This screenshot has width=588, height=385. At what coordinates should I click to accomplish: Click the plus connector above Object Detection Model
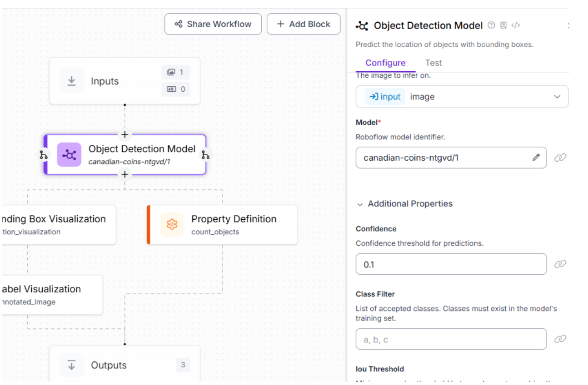[x=125, y=135]
